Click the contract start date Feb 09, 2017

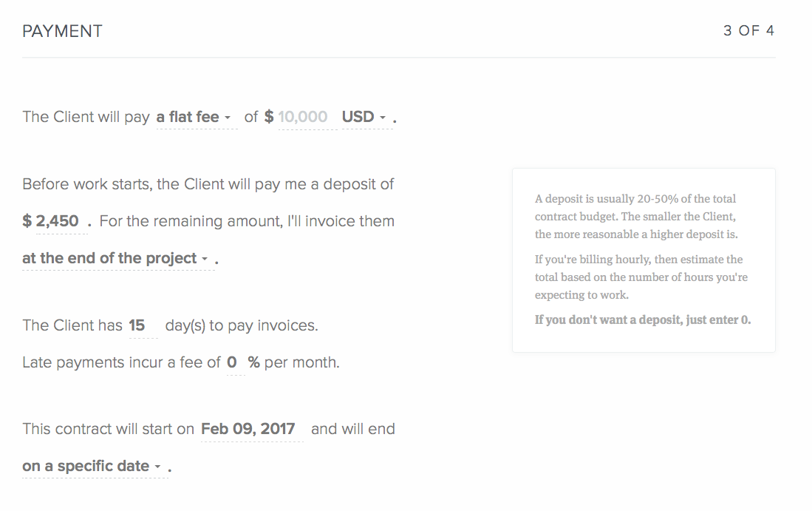pyautogui.click(x=251, y=429)
